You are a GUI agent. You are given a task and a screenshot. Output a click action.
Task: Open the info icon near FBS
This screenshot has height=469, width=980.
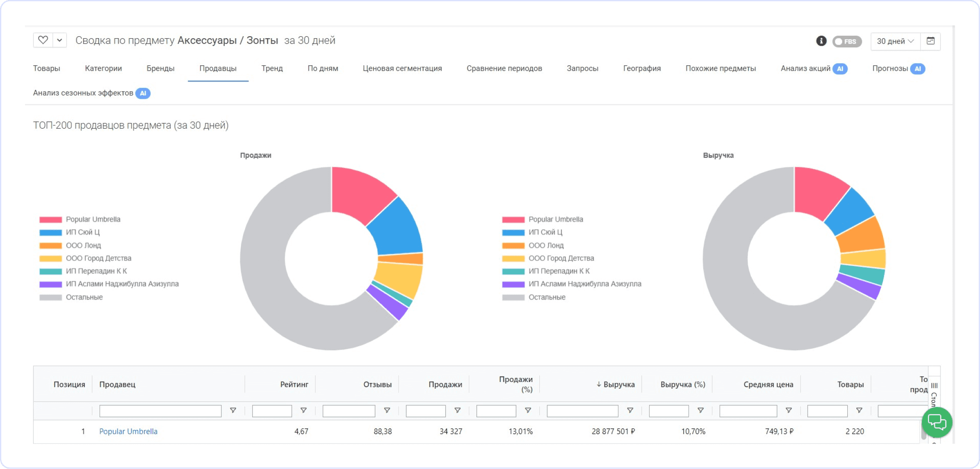[821, 41]
